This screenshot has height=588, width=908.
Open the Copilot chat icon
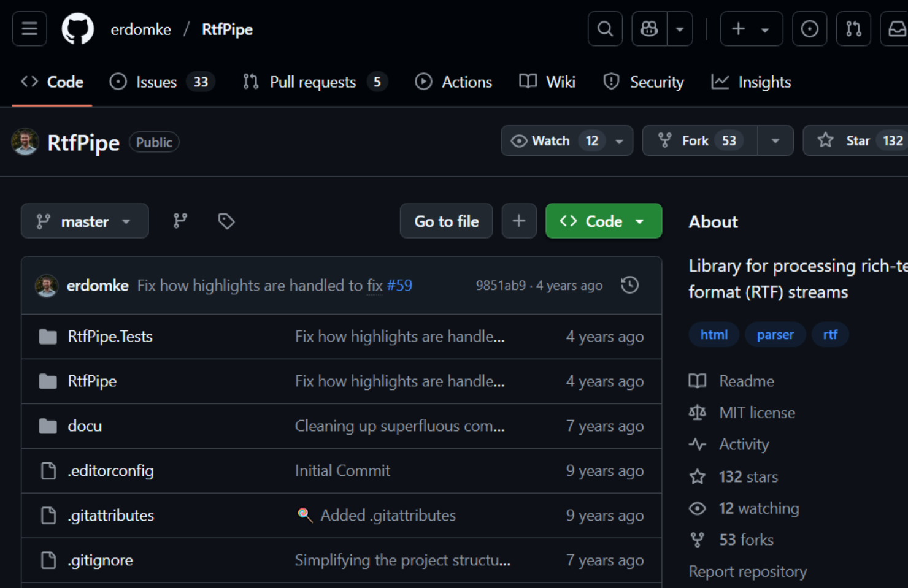[649, 29]
